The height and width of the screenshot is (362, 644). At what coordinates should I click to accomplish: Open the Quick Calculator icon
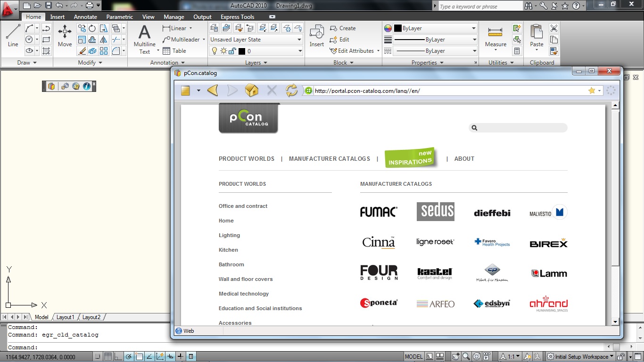point(517,51)
